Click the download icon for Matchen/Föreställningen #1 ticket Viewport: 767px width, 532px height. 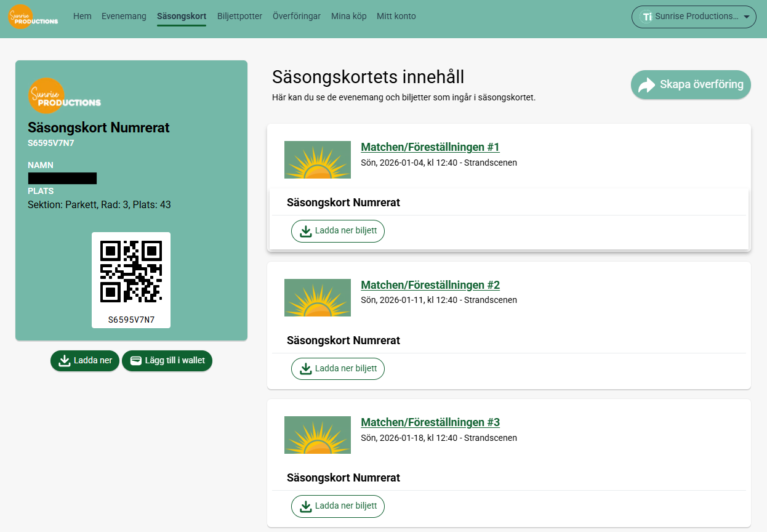click(306, 231)
